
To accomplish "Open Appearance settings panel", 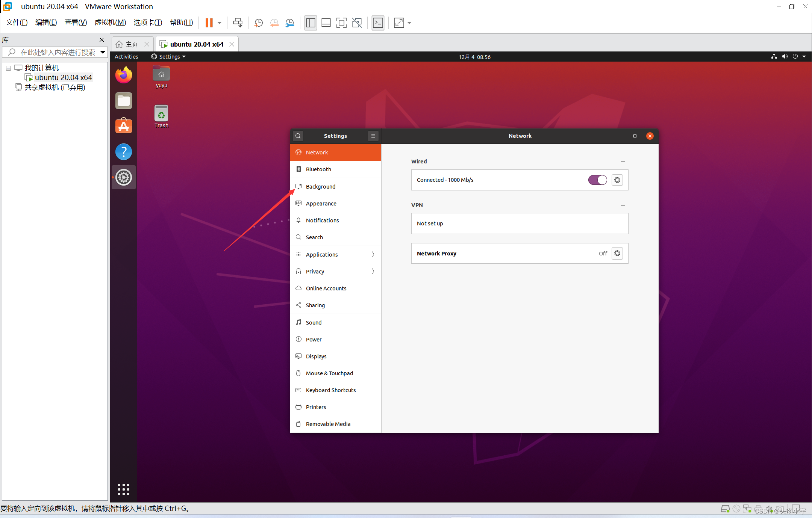I will click(336, 204).
